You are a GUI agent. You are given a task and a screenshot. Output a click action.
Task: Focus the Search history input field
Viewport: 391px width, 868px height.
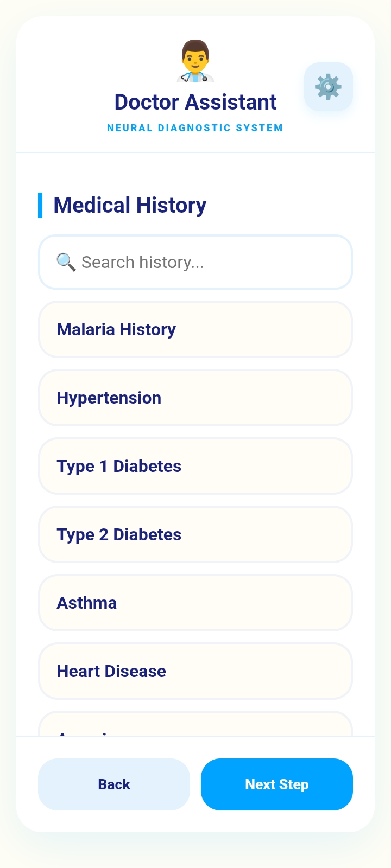[195, 262]
